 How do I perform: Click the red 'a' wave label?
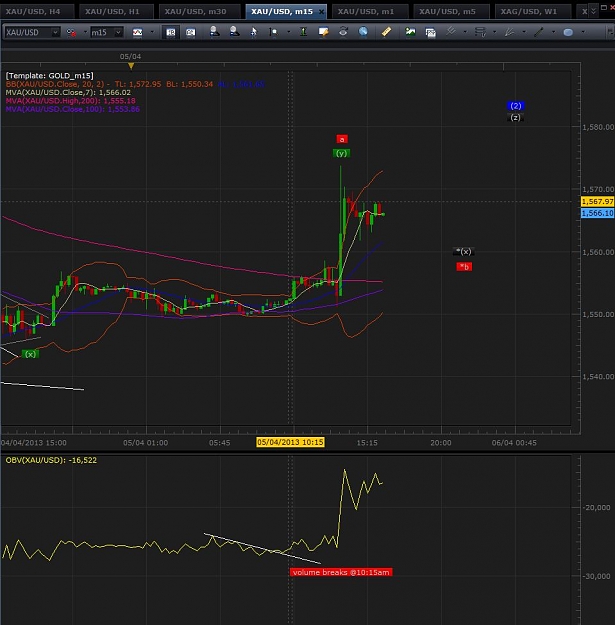pos(342,139)
